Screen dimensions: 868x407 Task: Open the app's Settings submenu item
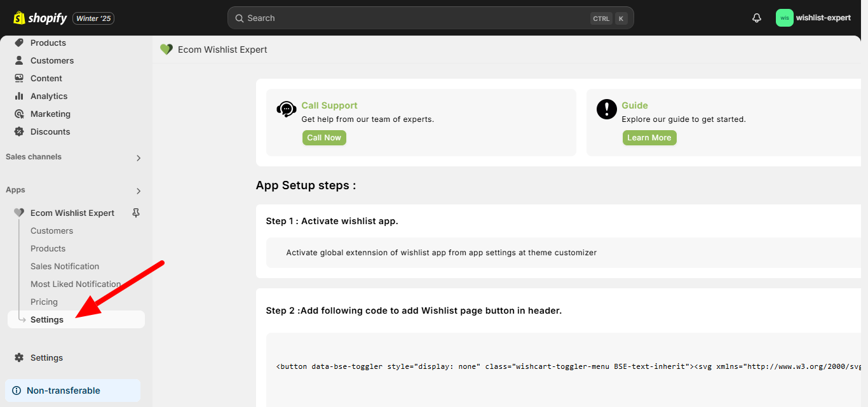pos(47,320)
